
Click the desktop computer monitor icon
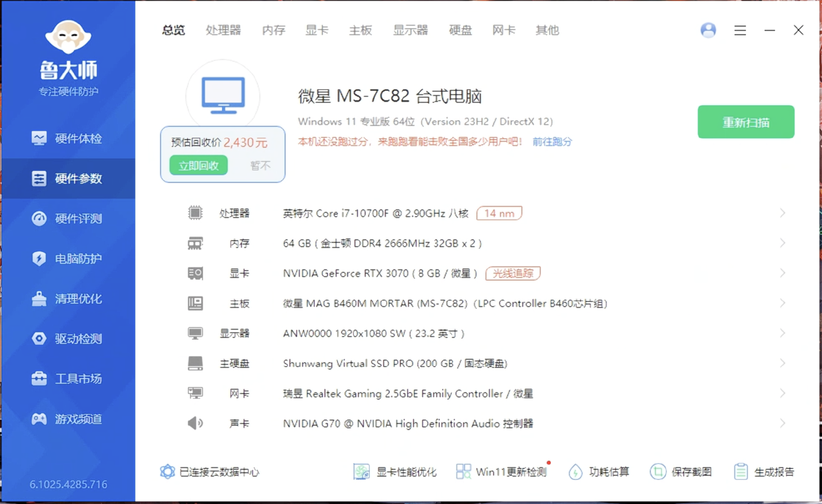click(223, 95)
